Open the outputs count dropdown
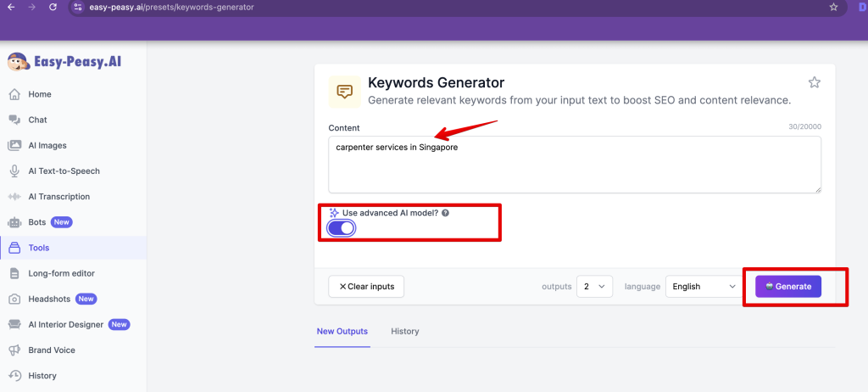The width and height of the screenshot is (868, 392). pos(594,287)
